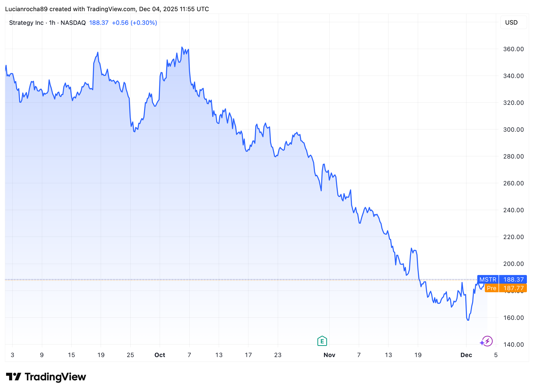Click the 188.37 last price value

pos(99,23)
